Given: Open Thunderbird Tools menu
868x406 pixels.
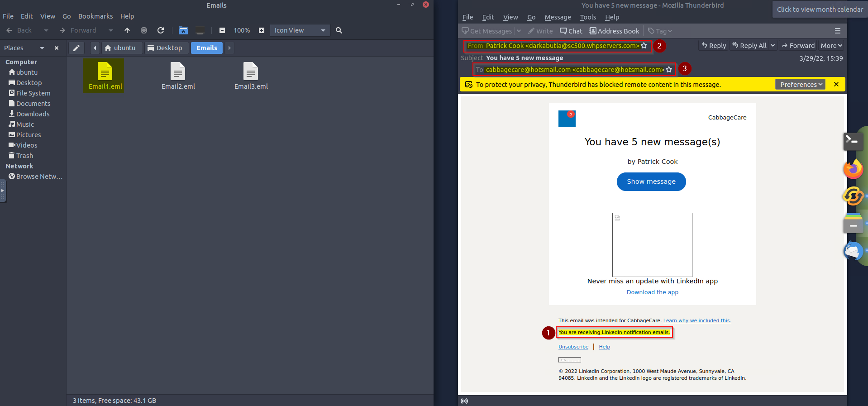Looking at the screenshot, I should (x=588, y=17).
